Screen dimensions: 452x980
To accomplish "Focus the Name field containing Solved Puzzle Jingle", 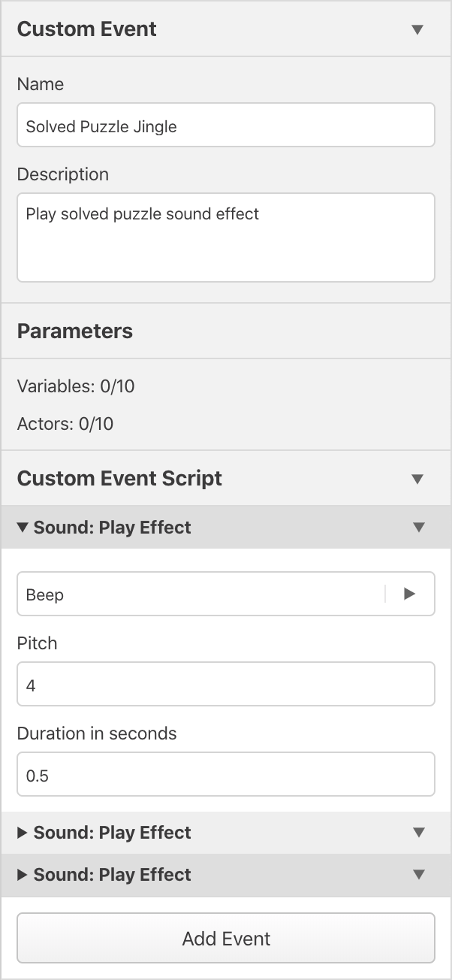I will tap(226, 125).
